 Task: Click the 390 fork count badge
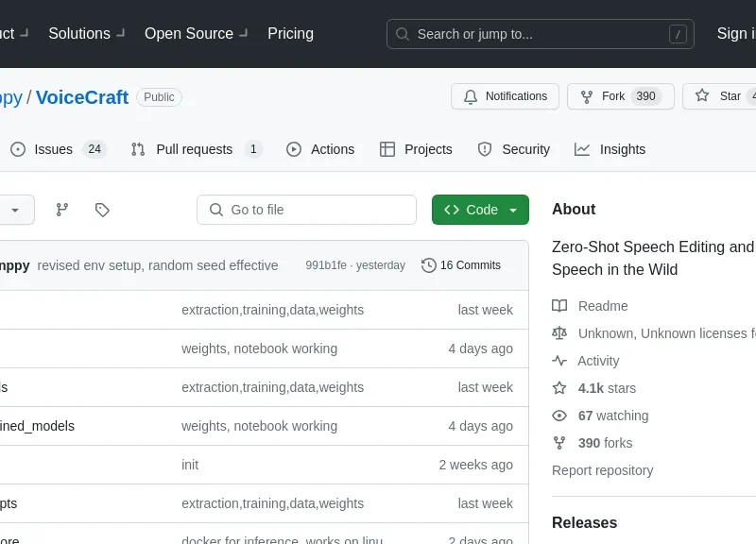pos(645,96)
